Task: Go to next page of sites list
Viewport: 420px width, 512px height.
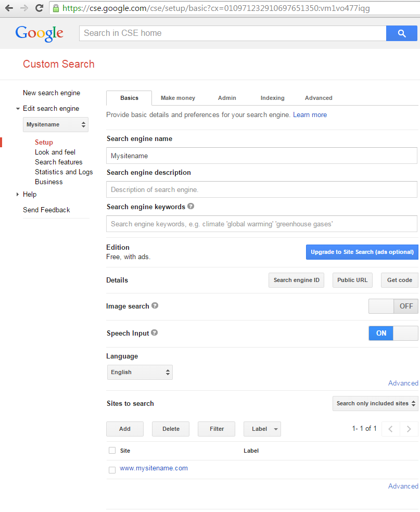Action: coord(409,429)
